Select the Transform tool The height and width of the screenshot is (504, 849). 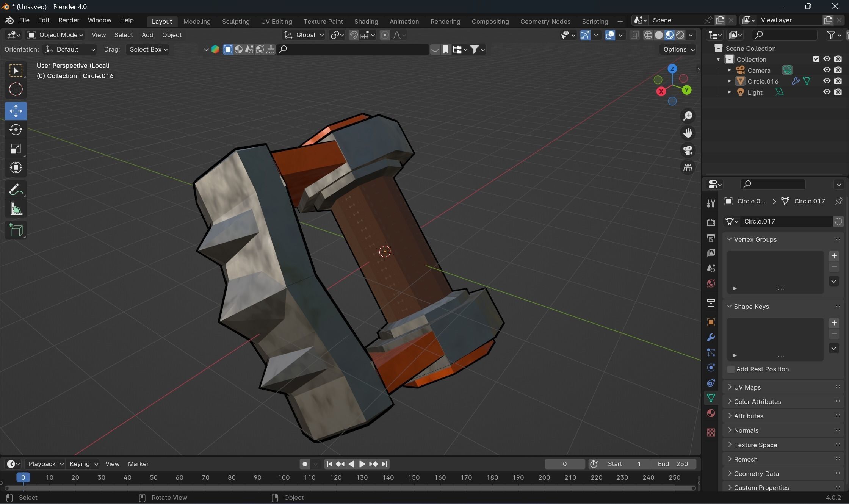[16, 167]
